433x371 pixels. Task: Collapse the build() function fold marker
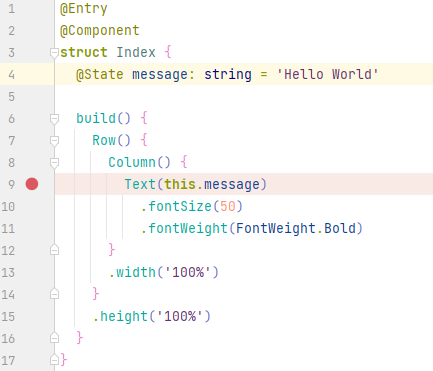pos(54,119)
